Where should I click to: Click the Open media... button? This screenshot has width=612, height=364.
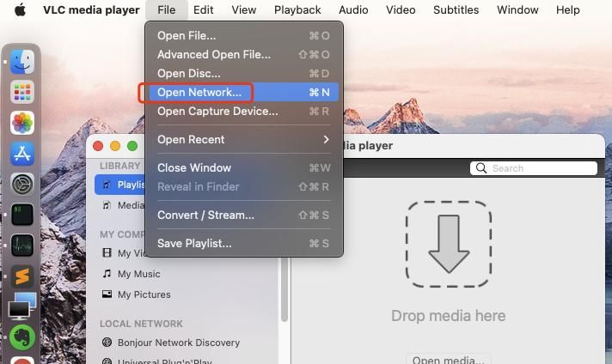(x=449, y=360)
